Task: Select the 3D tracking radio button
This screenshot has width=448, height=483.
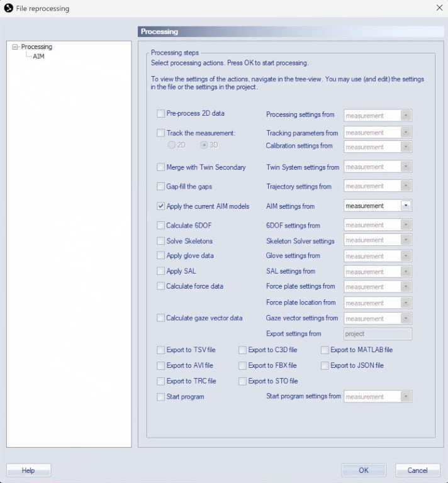Action: pyautogui.click(x=204, y=145)
